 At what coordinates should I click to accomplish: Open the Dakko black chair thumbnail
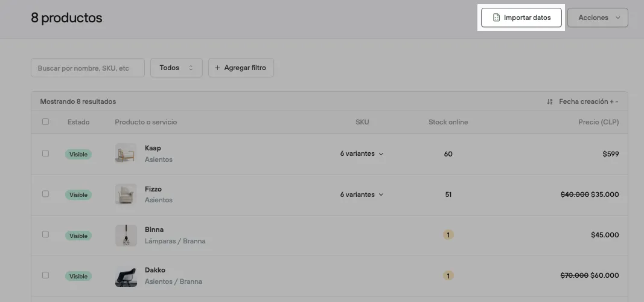coord(126,275)
